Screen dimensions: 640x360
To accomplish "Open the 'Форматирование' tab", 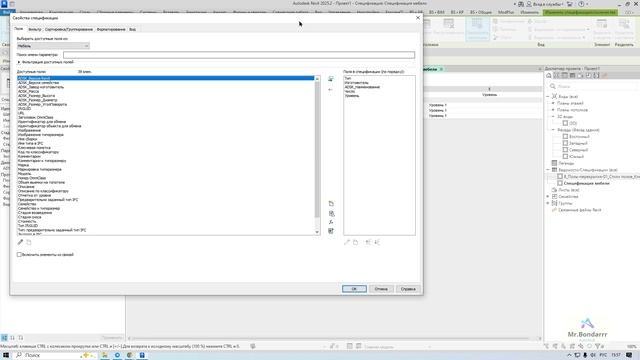I will [x=111, y=29].
